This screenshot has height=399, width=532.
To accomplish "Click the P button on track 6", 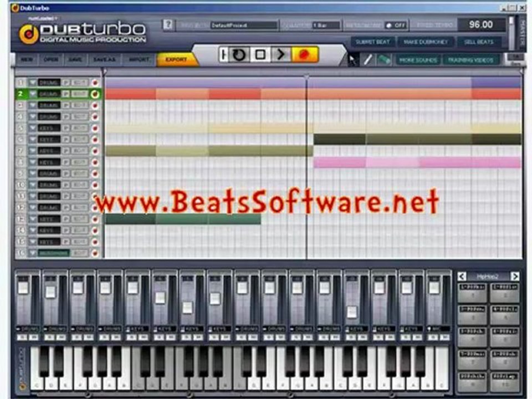I will pos(66,140).
